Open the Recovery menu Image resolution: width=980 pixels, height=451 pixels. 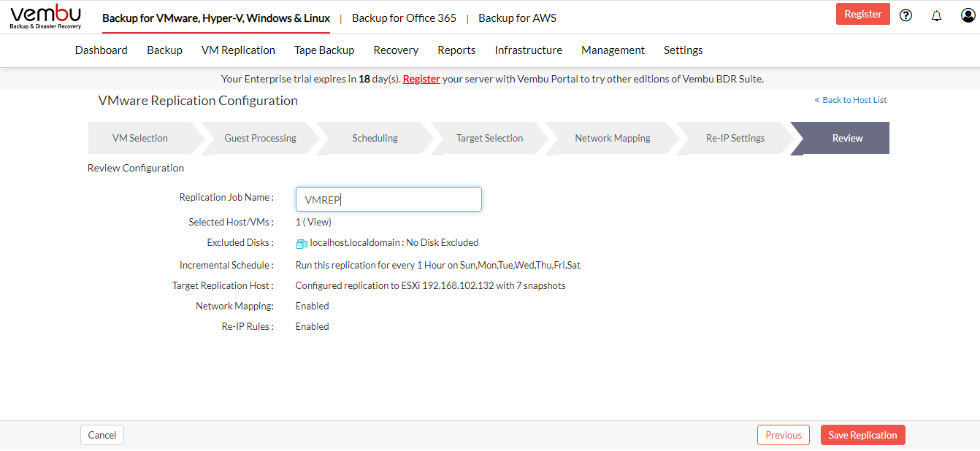click(x=396, y=50)
